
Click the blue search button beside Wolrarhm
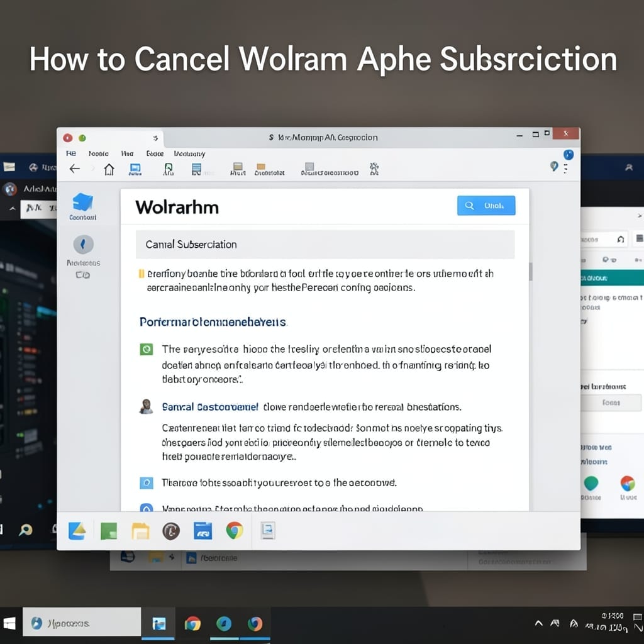tap(486, 206)
